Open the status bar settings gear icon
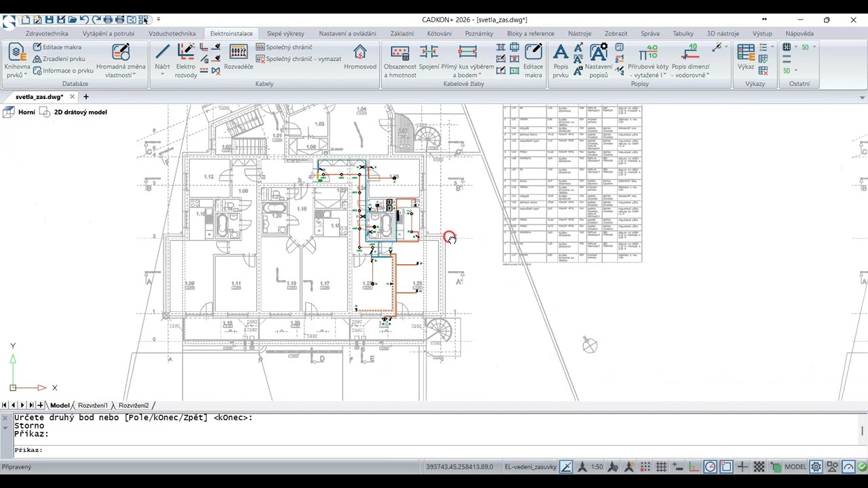Screen dimensions: 868x488 click(x=816, y=466)
